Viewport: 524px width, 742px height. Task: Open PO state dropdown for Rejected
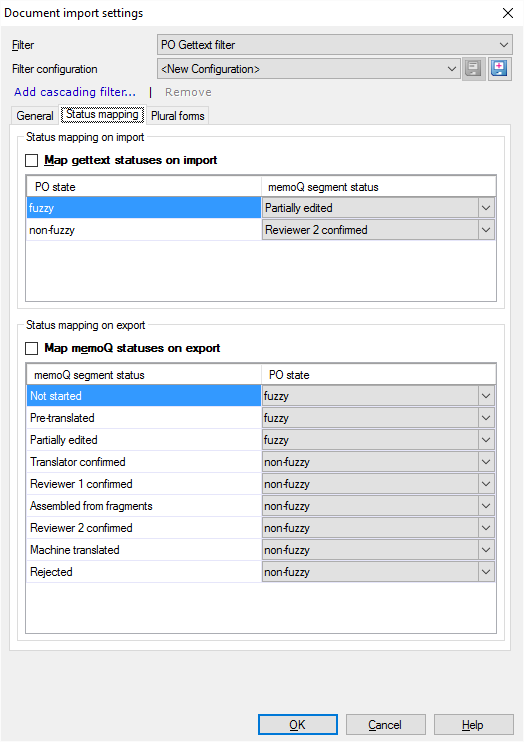(x=378, y=572)
